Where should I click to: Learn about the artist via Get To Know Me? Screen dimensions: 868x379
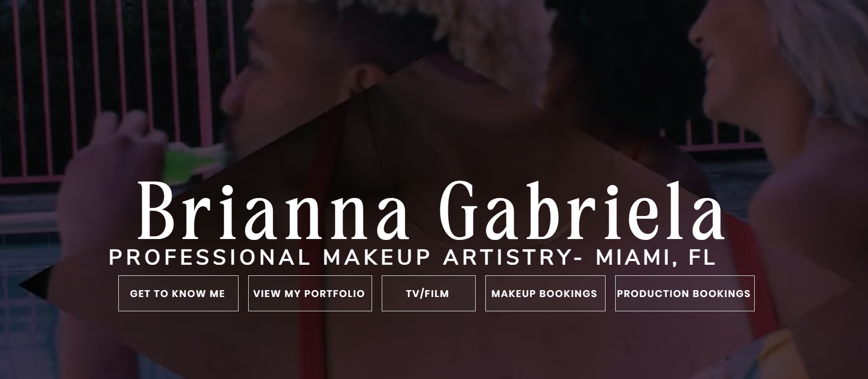tap(178, 293)
